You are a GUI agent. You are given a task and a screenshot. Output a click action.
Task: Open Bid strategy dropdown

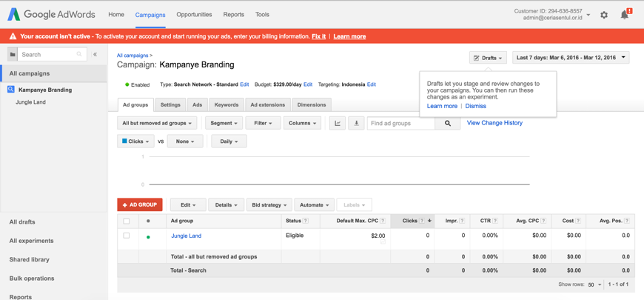tap(269, 204)
